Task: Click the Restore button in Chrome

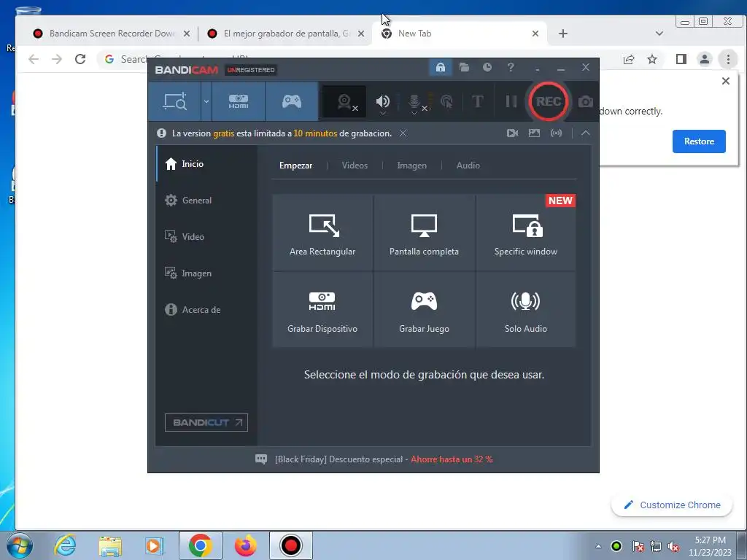Action: (699, 141)
